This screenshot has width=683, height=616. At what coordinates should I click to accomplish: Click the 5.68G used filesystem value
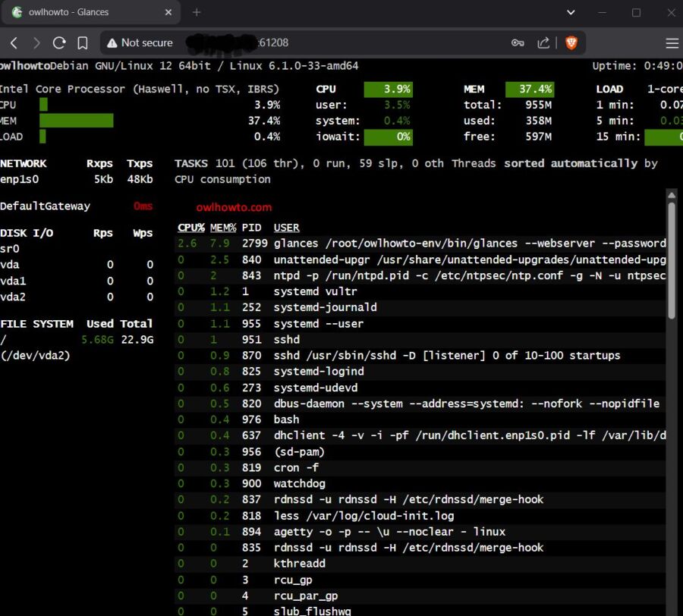click(97, 340)
